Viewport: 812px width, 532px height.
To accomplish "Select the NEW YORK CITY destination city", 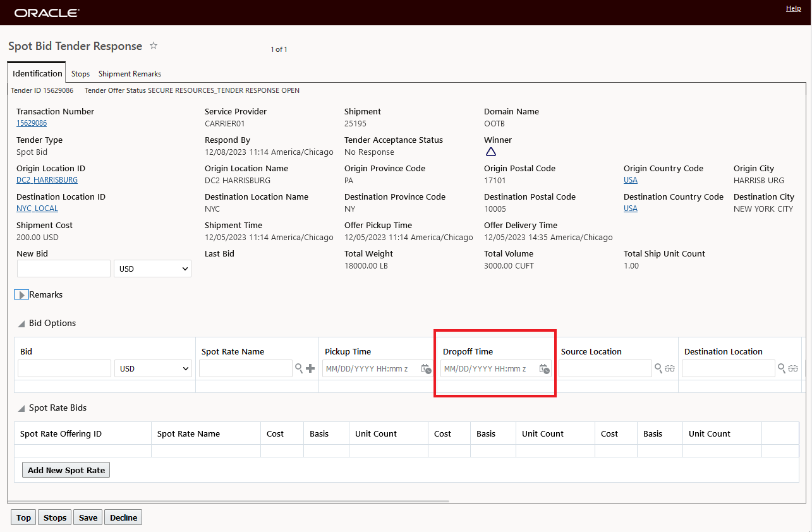I will click(x=763, y=209).
